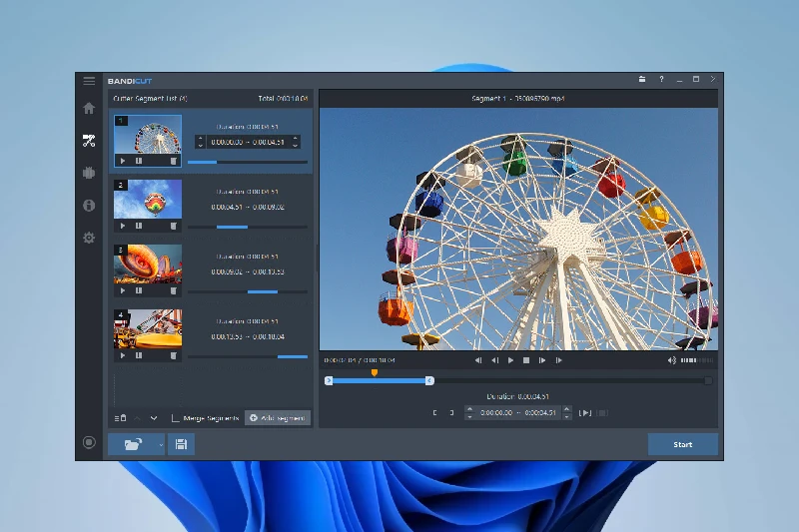This screenshot has width=799, height=532.
Task: Delete segment 2 with trash icon
Action: tap(173, 226)
